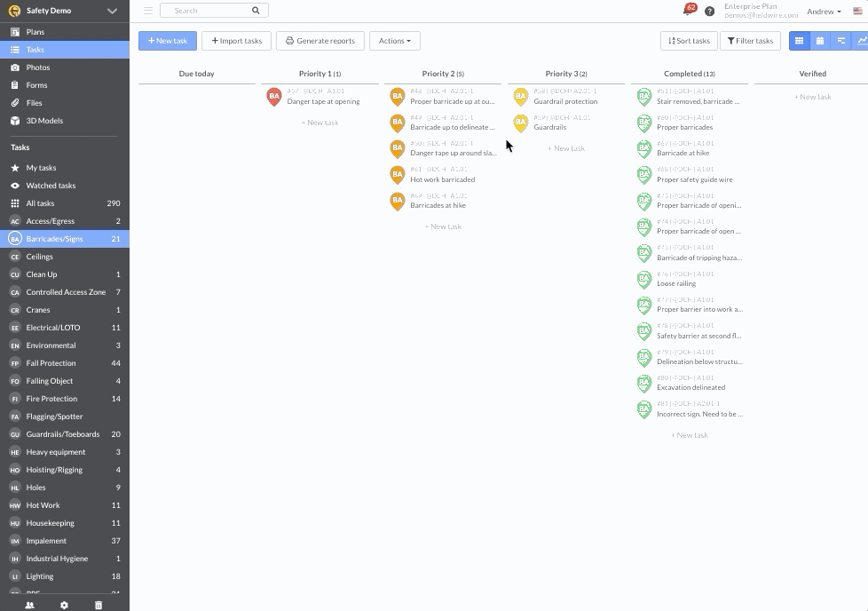868x611 pixels.
Task: Open the people icon in sidebar footer
Action: [29, 605]
